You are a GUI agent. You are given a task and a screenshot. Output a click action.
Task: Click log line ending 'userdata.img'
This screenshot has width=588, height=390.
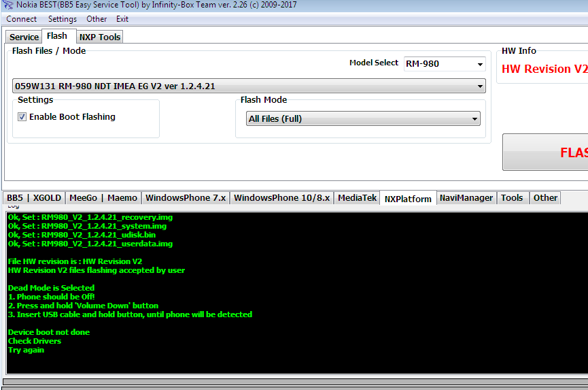tap(90, 244)
